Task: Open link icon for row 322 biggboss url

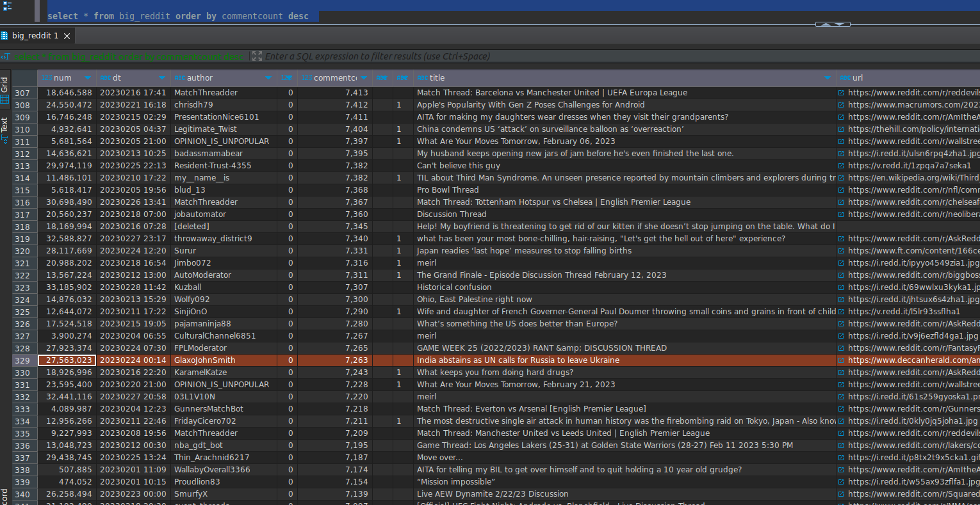Action: point(841,275)
